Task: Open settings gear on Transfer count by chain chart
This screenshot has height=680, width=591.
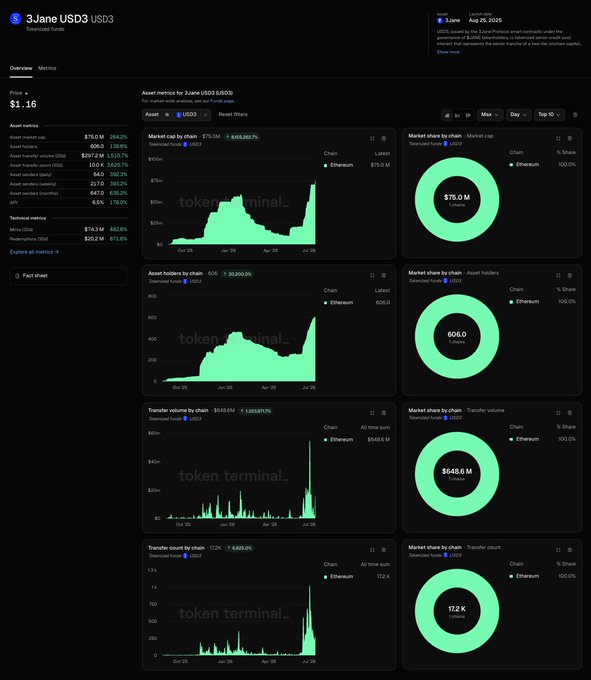Action: 384,550
